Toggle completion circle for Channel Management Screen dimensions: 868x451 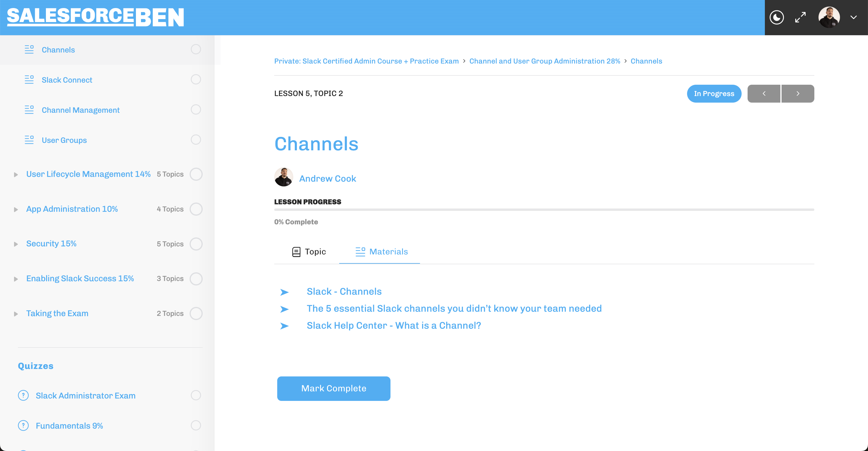(196, 109)
